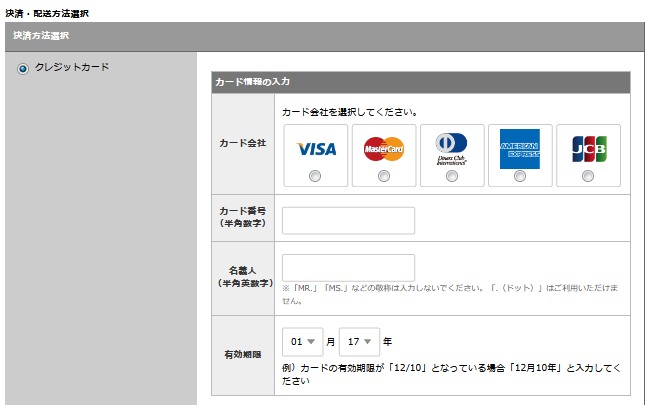Image resolution: width=653 pixels, height=405 pixels.
Task: Click the 12/10 expiration example text
Action: pos(451,374)
